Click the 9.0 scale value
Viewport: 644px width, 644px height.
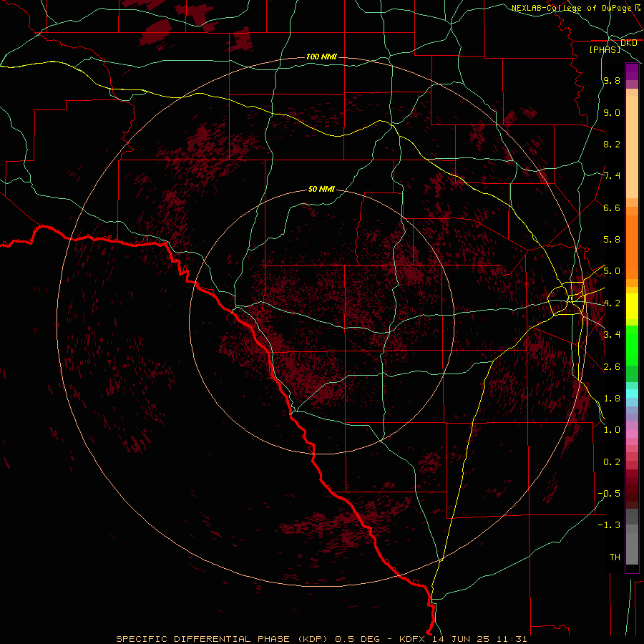point(612,112)
